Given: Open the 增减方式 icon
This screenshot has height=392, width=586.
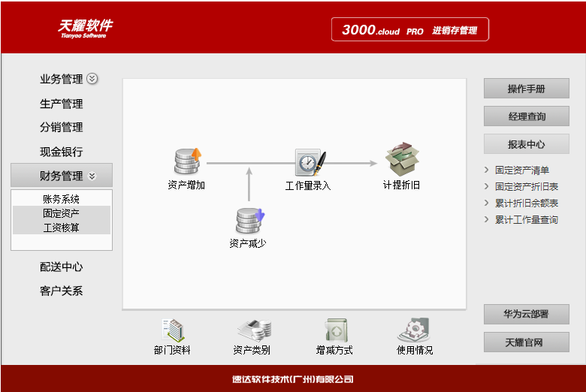Looking at the screenshot, I should click(334, 330).
